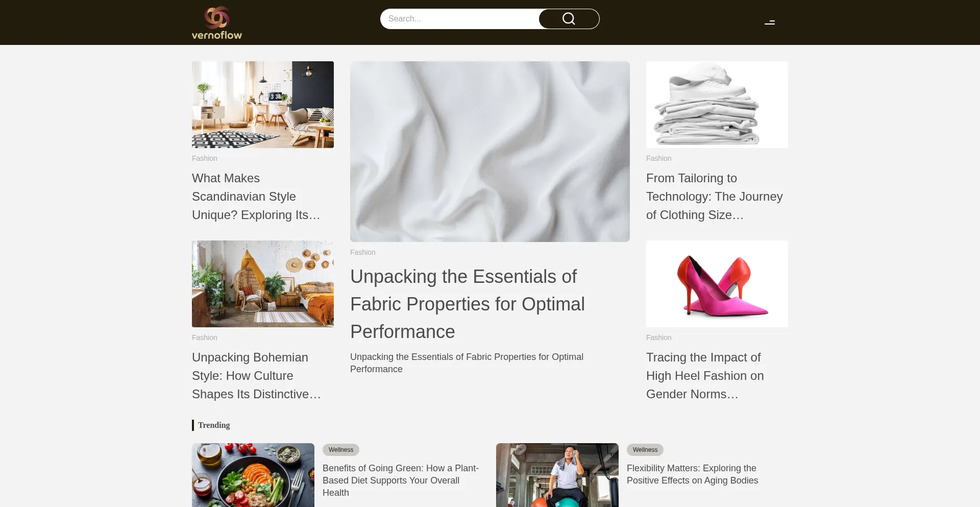Click the Fashion label under the heels image
980x507 pixels.
pos(659,337)
